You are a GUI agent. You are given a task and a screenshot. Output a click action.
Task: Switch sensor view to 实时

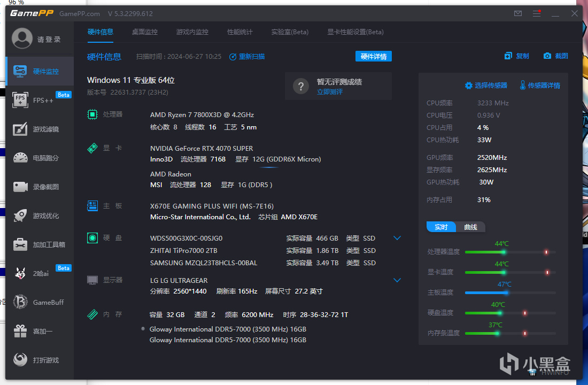[441, 227]
